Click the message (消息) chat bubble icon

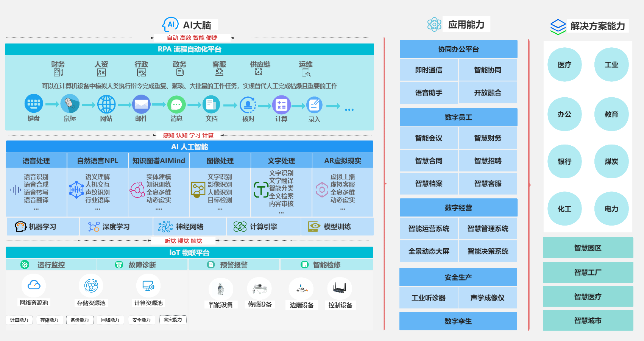point(176,104)
